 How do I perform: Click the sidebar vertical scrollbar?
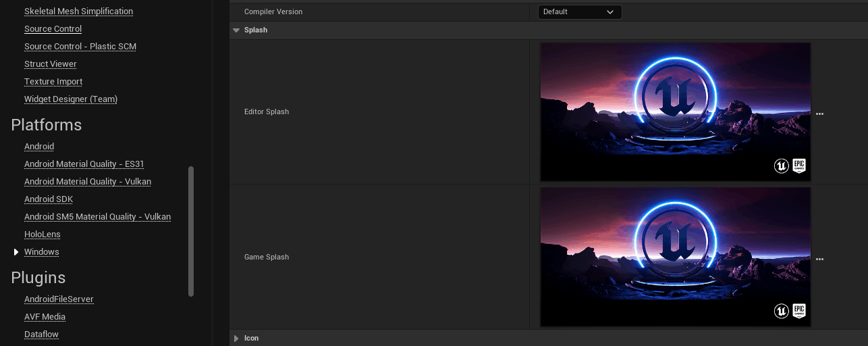click(191, 231)
